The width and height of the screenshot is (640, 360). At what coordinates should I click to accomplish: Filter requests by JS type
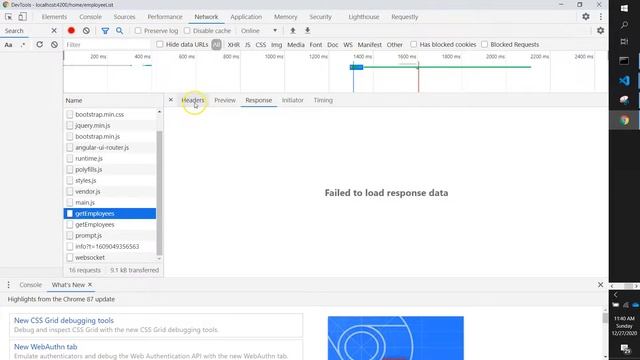pyautogui.click(x=248, y=44)
